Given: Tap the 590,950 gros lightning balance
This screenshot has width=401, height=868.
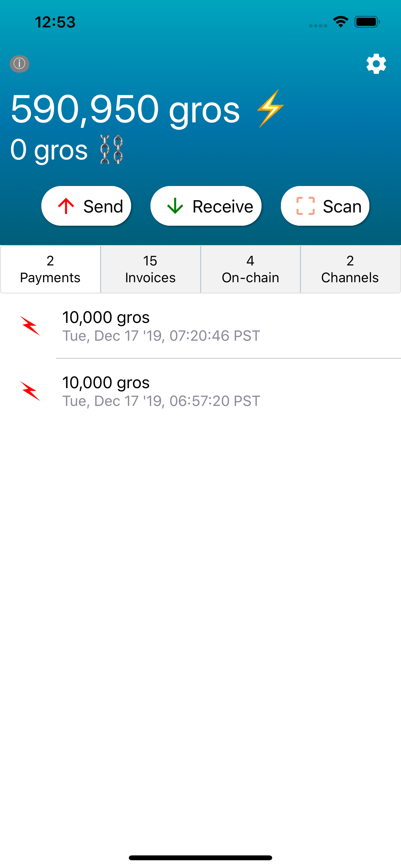Looking at the screenshot, I should click(x=125, y=109).
